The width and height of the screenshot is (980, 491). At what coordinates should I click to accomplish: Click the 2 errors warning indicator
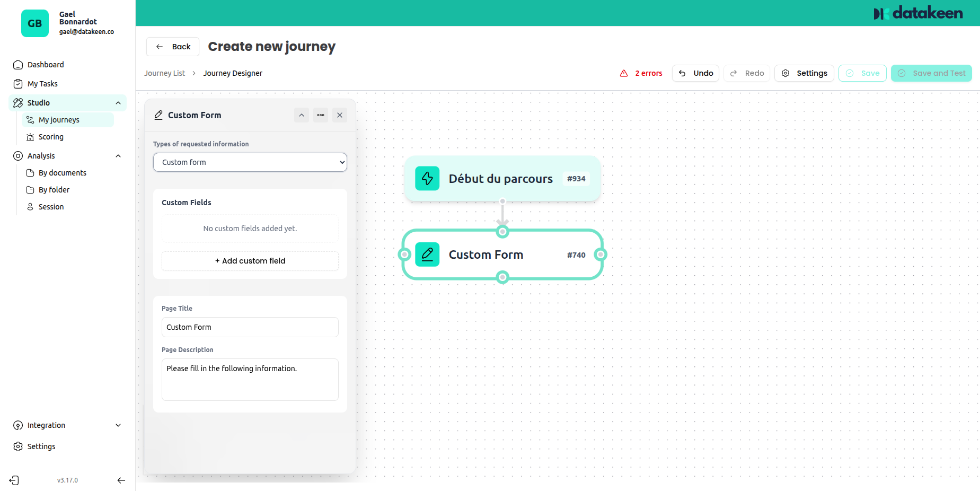click(x=641, y=73)
